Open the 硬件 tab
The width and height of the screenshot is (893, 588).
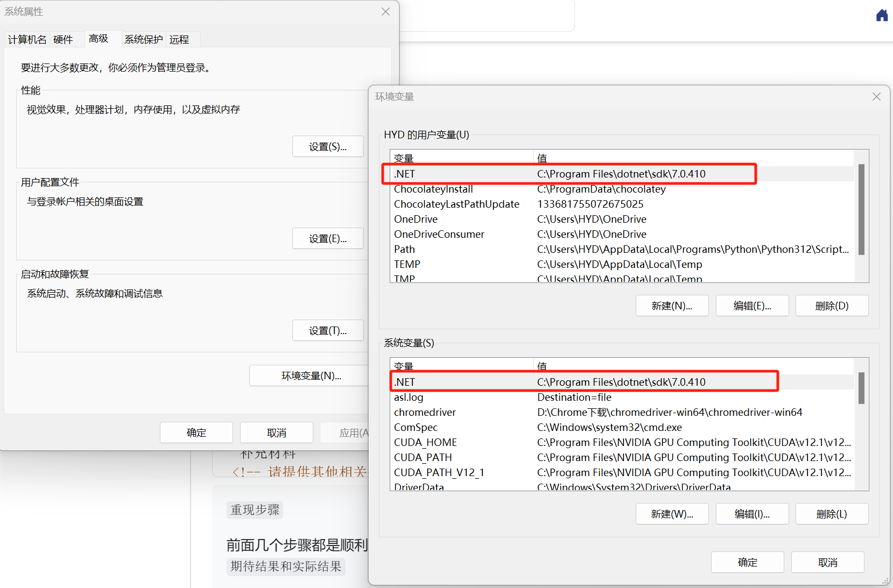(x=63, y=40)
